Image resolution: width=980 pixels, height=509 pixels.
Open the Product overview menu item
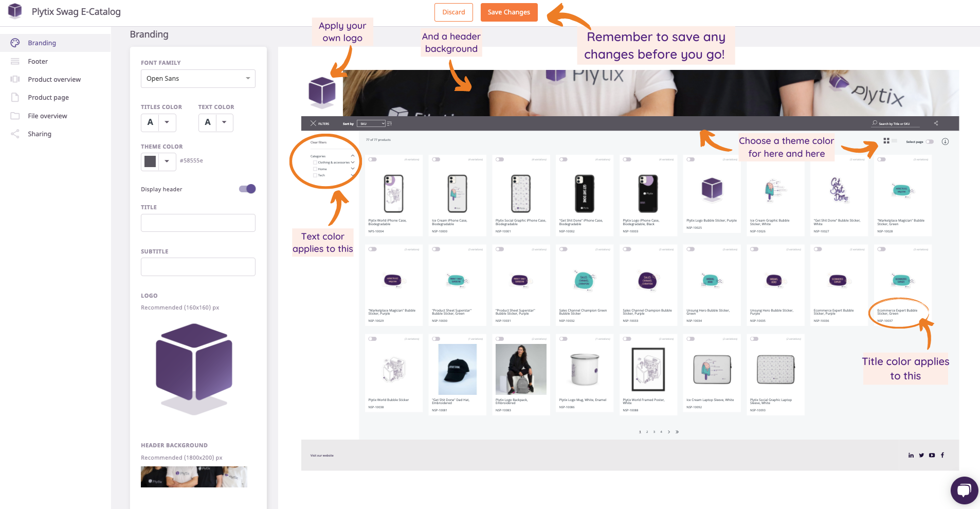pos(55,79)
